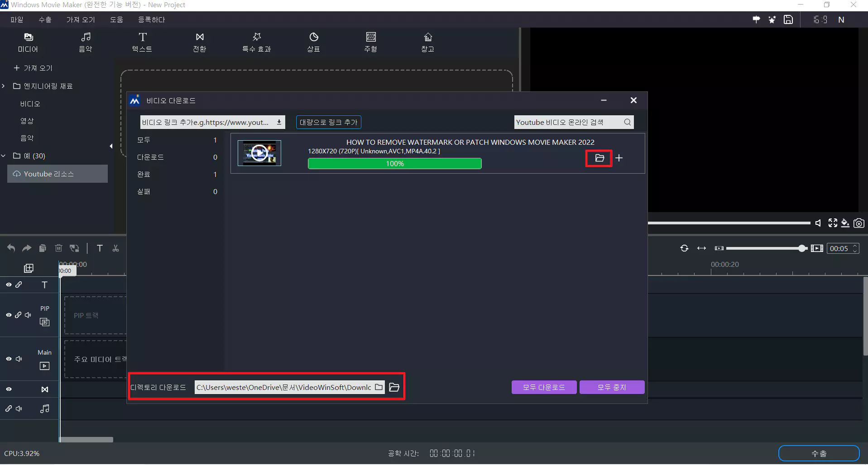Toggle visibility eye on PIP track

(x=9, y=315)
